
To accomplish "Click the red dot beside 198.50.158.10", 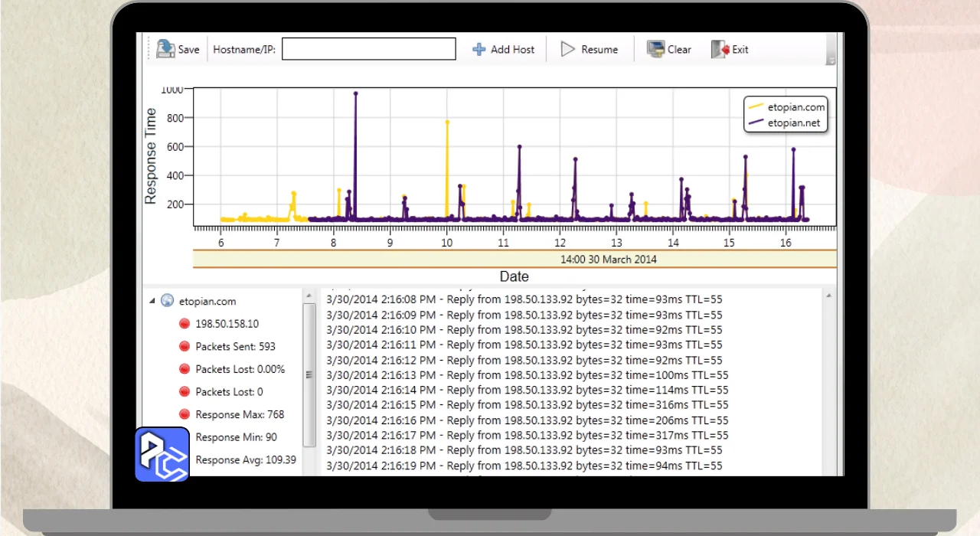I will (184, 324).
